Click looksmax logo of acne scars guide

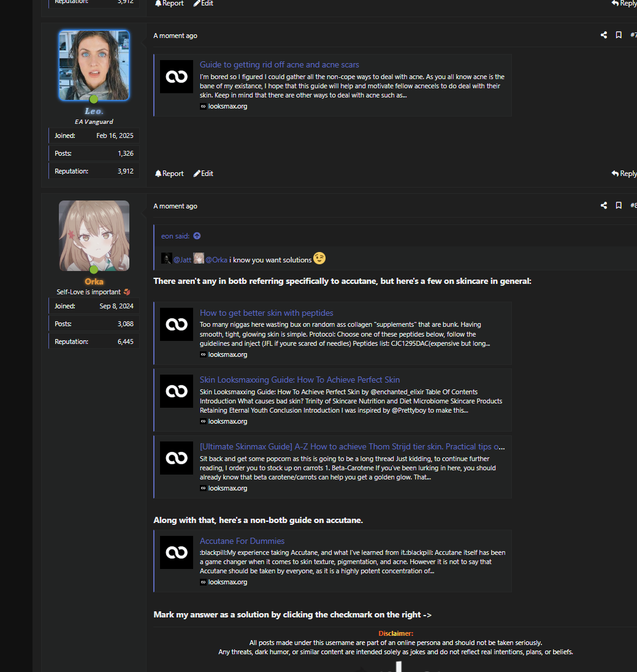[x=177, y=77]
